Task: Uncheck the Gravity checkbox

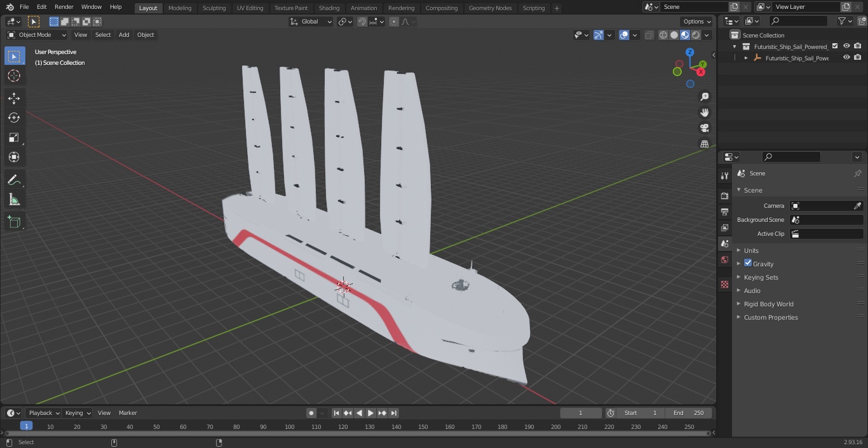Action: (748, 263)
